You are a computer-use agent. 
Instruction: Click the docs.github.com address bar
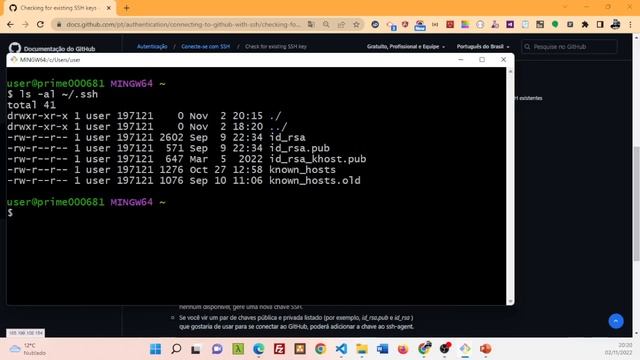click(x=183, y=24)
